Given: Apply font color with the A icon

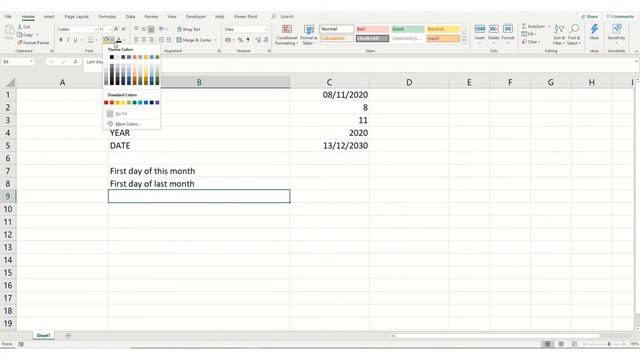Looking at the screenshot, I should 119,40.
